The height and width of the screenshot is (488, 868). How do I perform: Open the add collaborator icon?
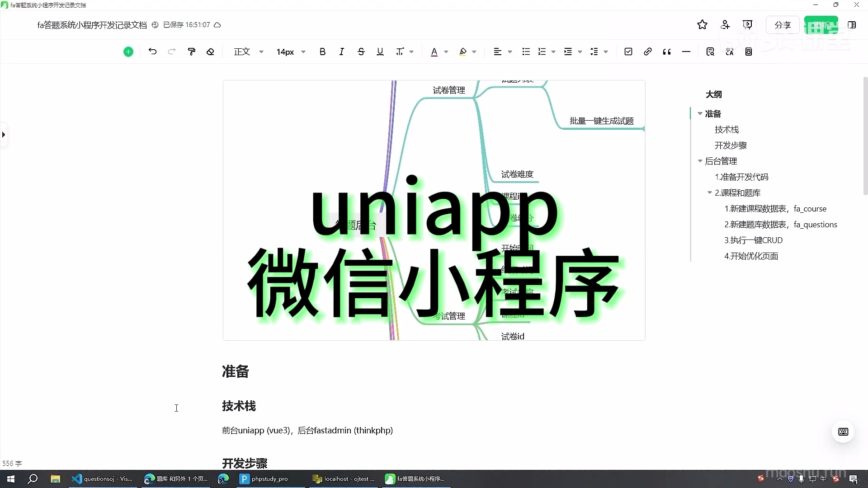click(x=725, y=25)
